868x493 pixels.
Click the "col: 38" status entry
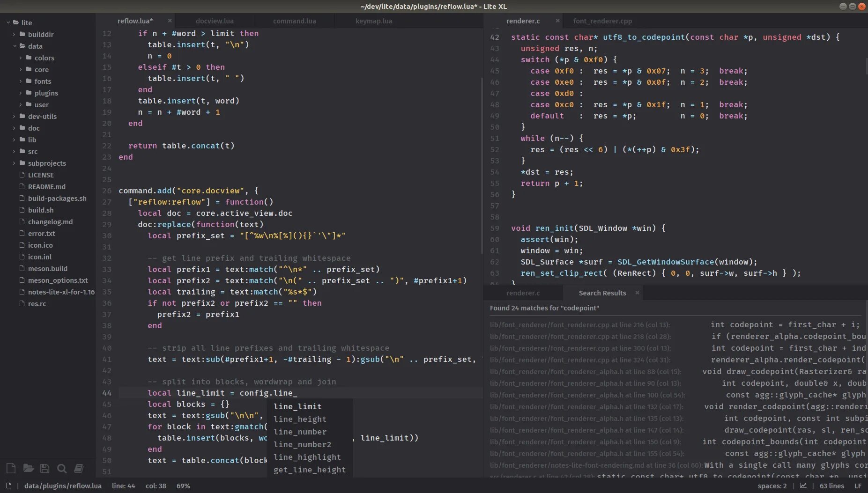coord(156,486)
